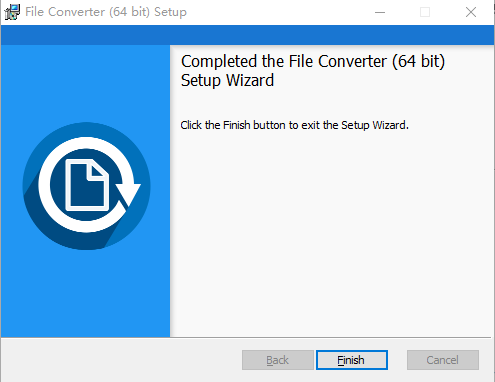
Task: Click the dark blue banner strip under title bar
Action: coord(247,35)
